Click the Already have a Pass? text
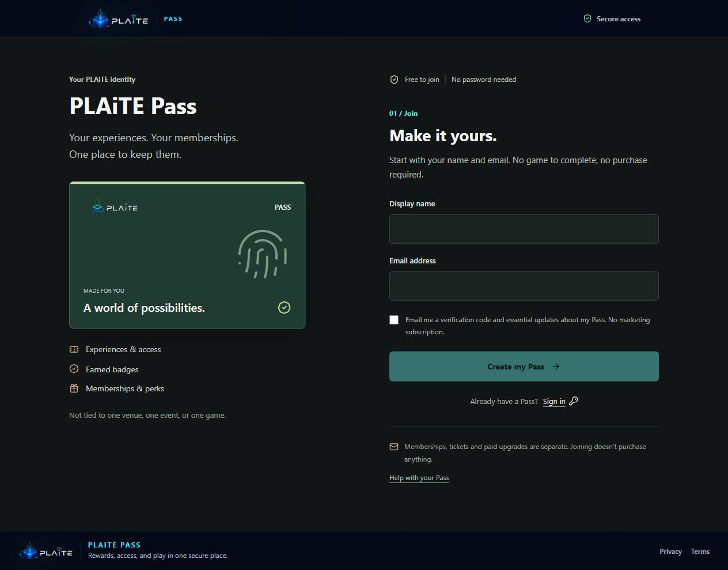 pyautogui.click(x=504, y=402)
